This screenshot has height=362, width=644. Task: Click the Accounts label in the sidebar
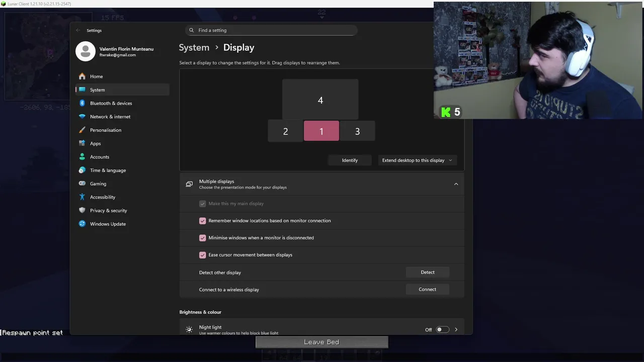[x=100, y=157]
